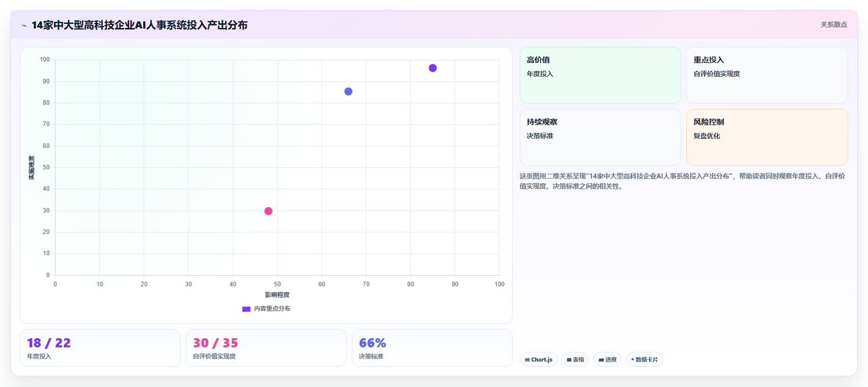Image resolution: width=868 pixels, height=387 pixels.
Task: Click the 数据卡片 tag icon
Action: (633, 360)
